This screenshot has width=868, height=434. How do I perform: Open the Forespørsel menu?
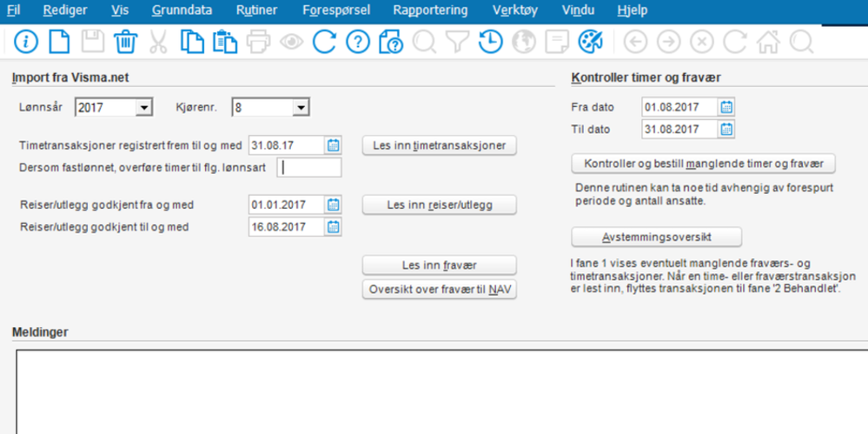[x=336, y=10]
